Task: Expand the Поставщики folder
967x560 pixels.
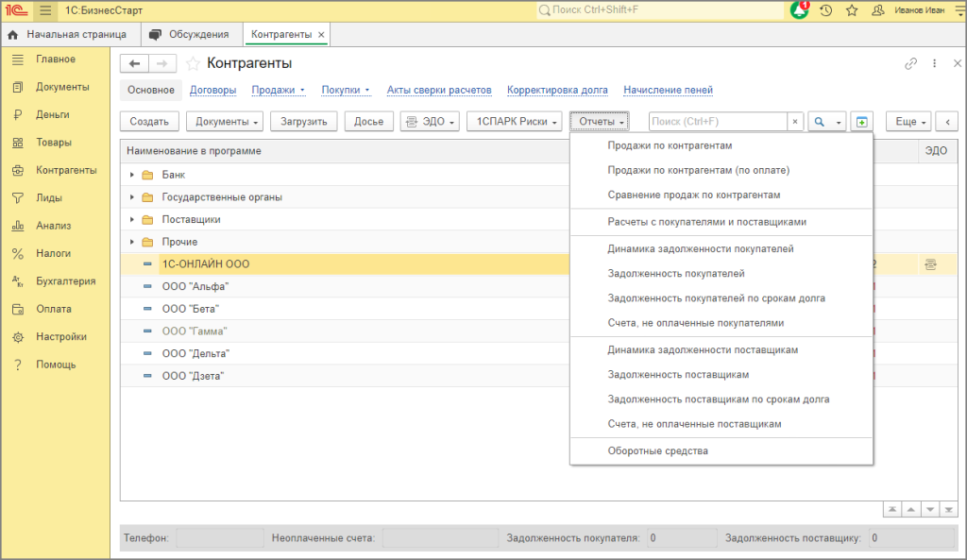Action: point(132,219)
